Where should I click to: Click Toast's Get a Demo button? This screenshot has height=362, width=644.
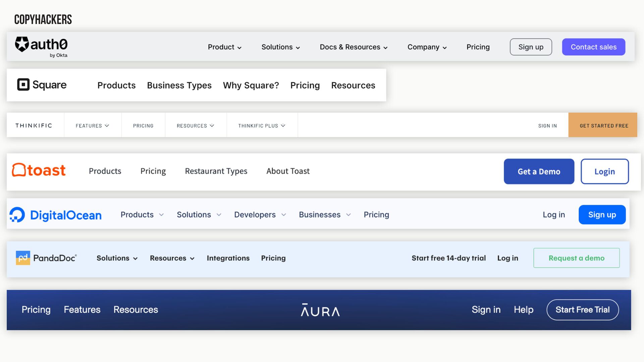point(539,171)
